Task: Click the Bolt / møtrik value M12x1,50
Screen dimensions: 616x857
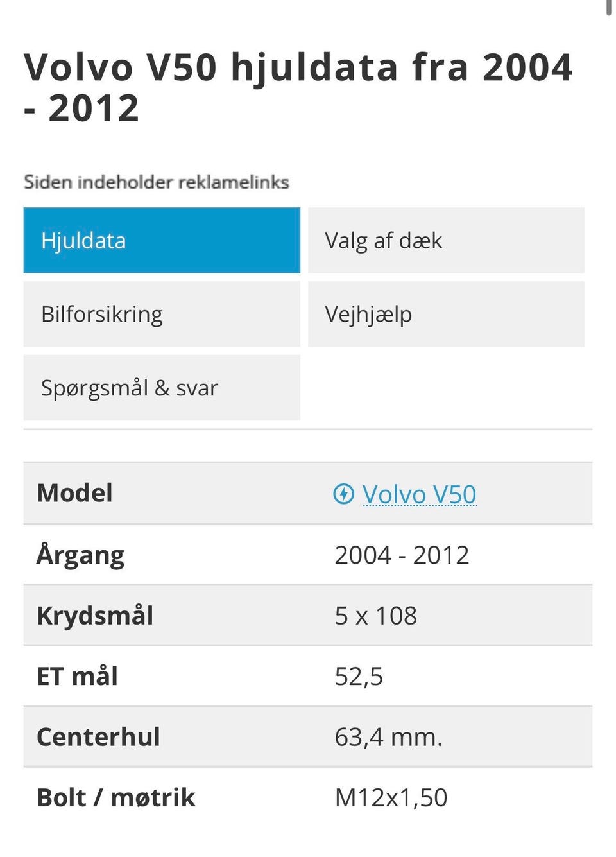Action: click(x=391, y=797)
